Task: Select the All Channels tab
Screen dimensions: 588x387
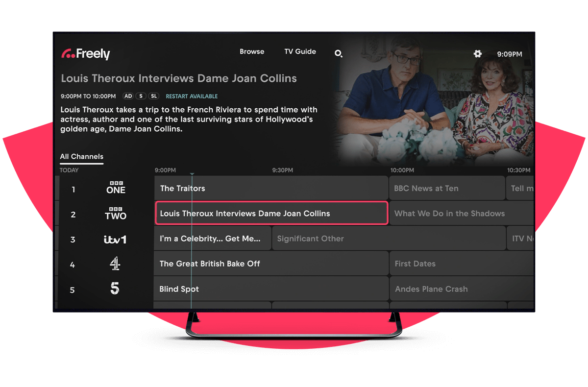Action: coord(81,157)
